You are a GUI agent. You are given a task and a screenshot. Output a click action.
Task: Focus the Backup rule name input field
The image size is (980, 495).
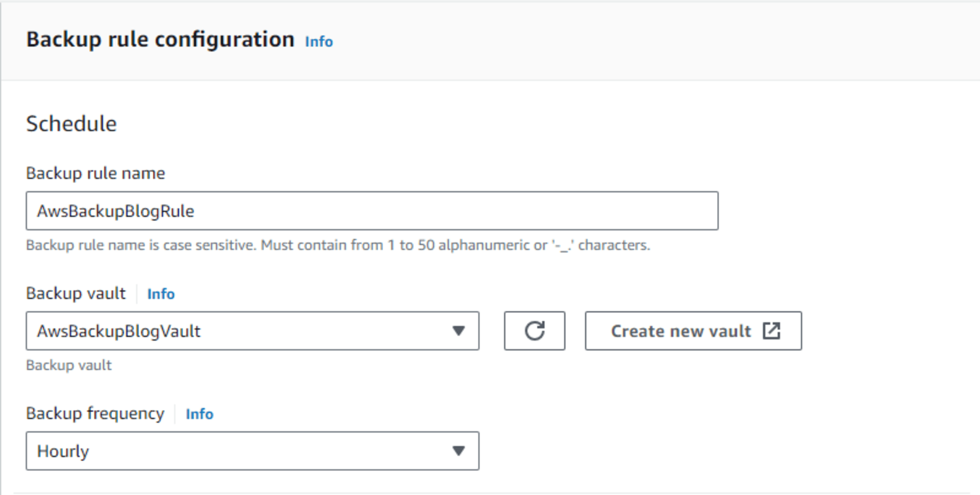click(x=372, y=211)
